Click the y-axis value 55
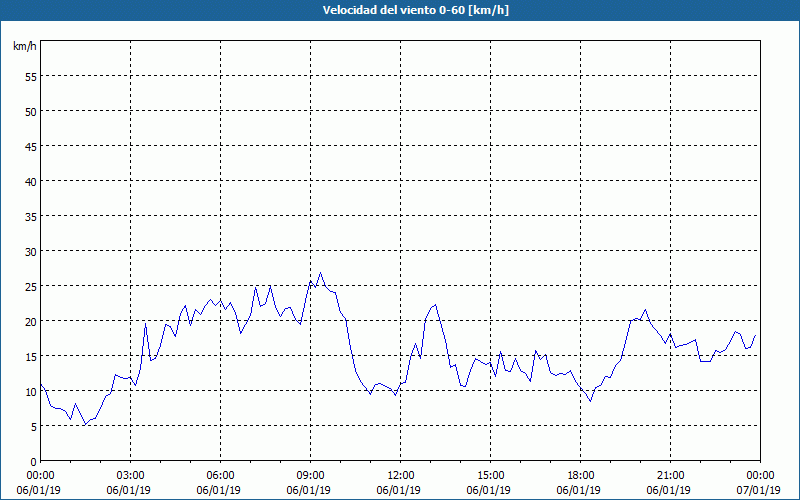The image size is (800, 500). (x=31, y=77)
